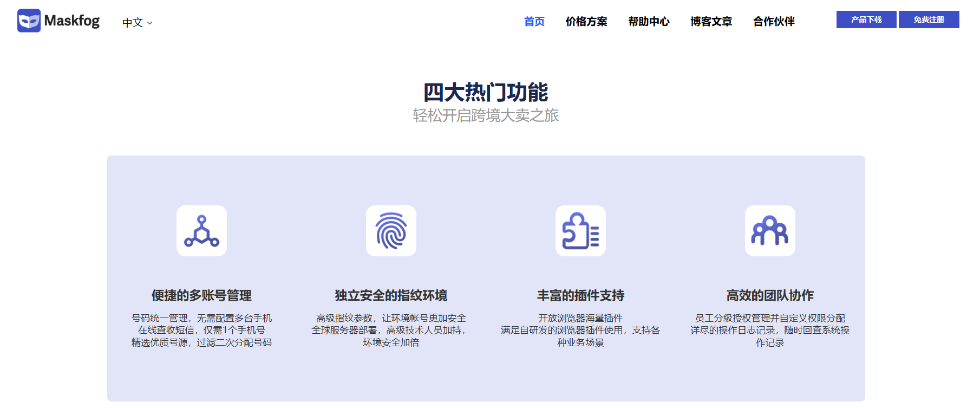Viewport: 980px width, 408px height.
Task: Click the multi-account management node icon
Action: [201, 231]
